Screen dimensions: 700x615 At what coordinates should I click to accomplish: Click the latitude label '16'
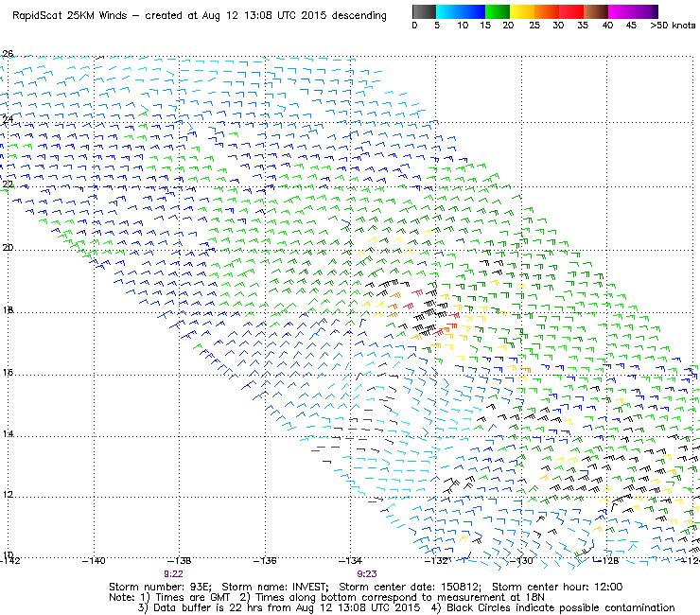pos(8,372)
